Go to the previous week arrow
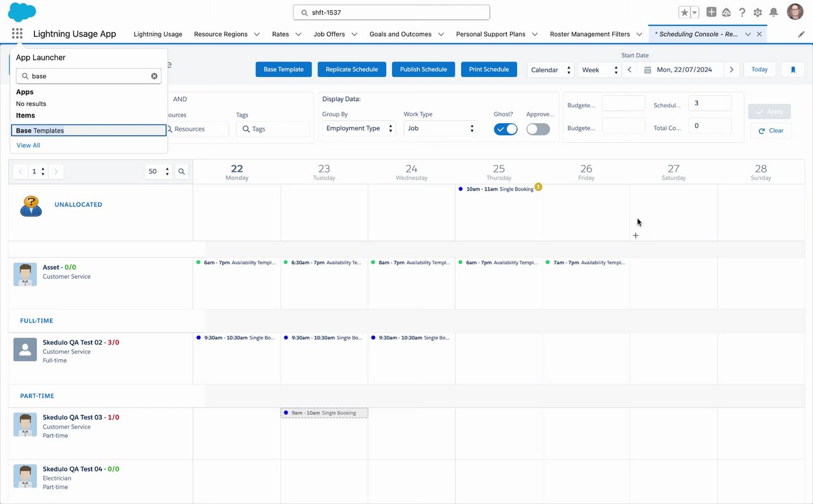The image size is (813, 504). point(629,70)
